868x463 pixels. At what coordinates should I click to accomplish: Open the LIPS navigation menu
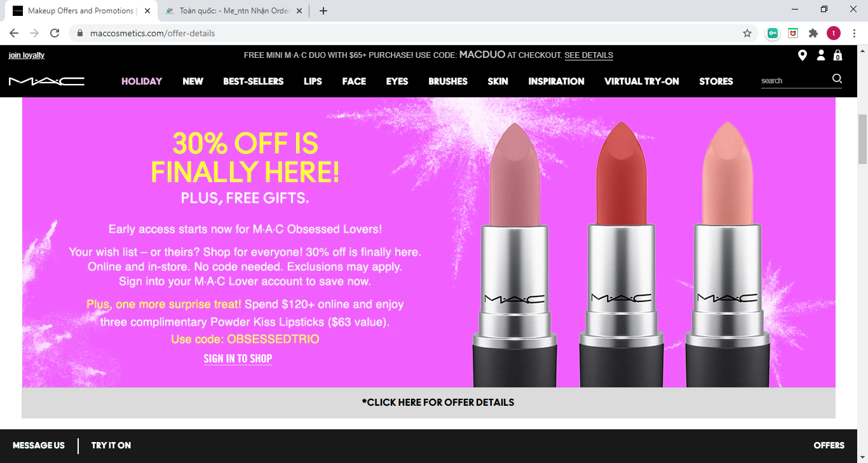[x=313, y=81]
